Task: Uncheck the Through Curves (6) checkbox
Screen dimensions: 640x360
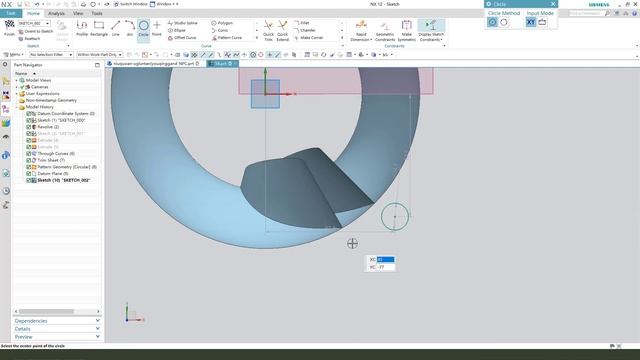Action: tap(29, 153)
